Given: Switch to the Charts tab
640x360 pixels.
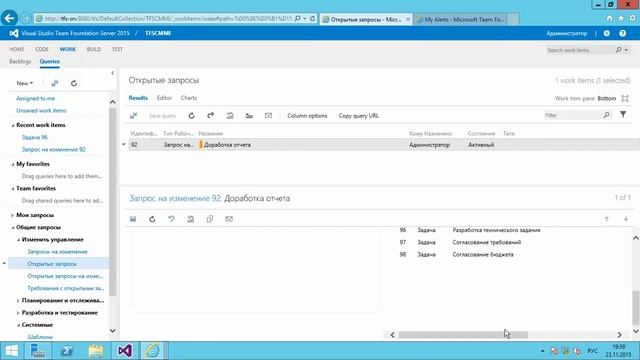Looking at the screenshot, I should point(189,98).
